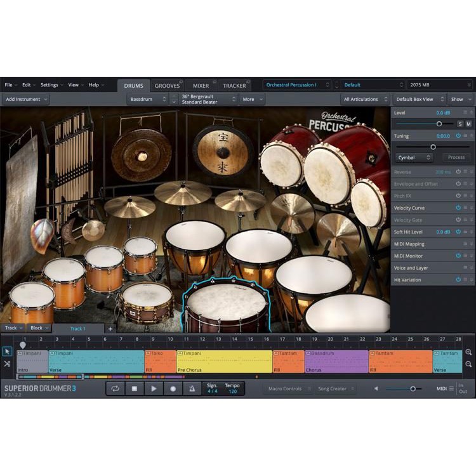Viewport: 476px width, 476px height.
Task: Open the MIDI Monitor menu icon
Action: coord(465,256)
